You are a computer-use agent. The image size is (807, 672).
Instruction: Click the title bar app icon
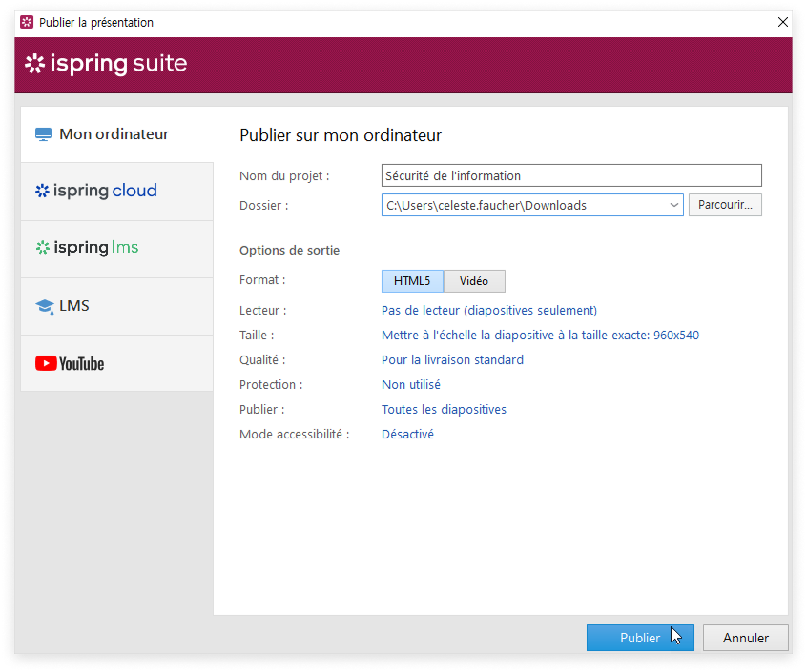pos(27,22)
